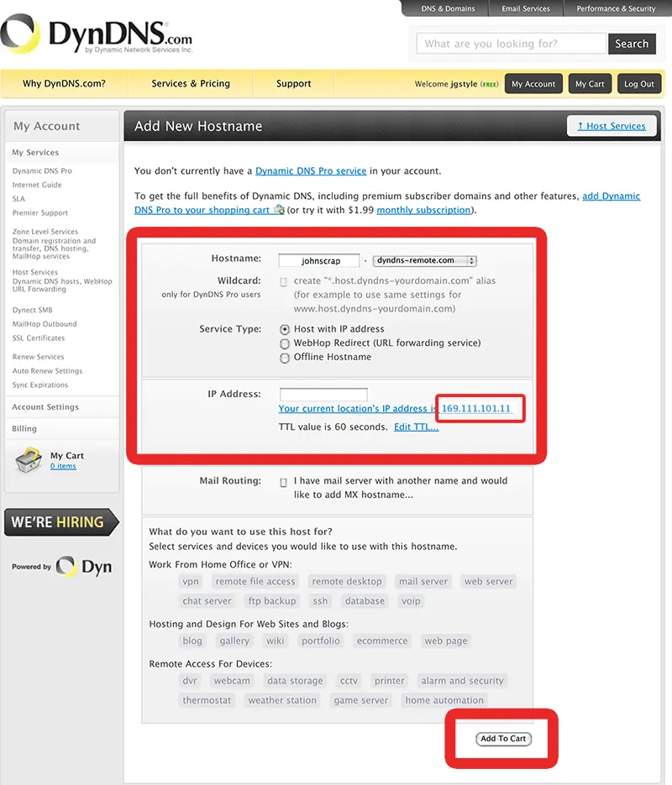Open Premier Support sidebar link
Image resolution: width=672 pixels, height=785 pixels.
[x=40, y=212]
